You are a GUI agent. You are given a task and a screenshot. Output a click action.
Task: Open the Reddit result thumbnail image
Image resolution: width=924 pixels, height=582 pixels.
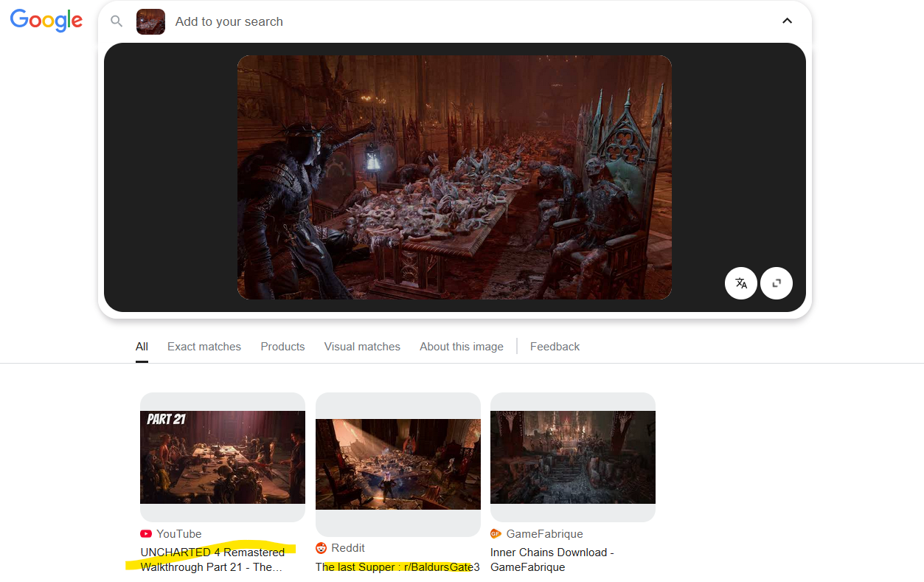click(x=398, y=464)
